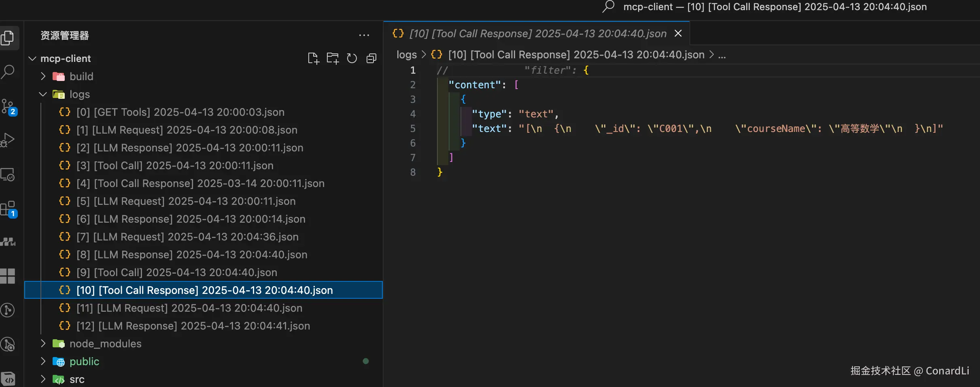980x387 pixels.
Task: Click logs in the breadcrumb path
Action: 406,55
